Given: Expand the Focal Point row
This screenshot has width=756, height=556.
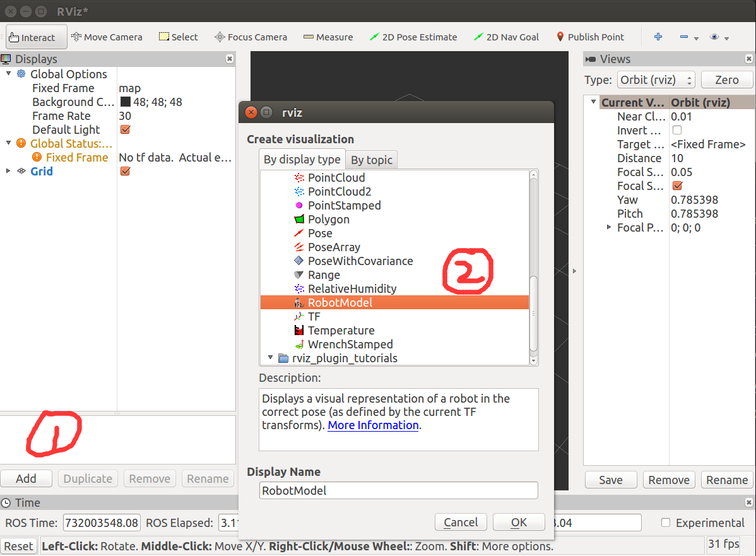Looking at the screenshot, I should coord(609,227).
